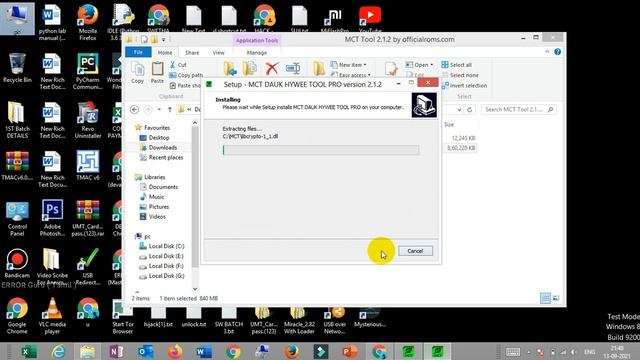
Task: Open the Revo Uninstaller desktop shortcut
Action: tap(88, 120)
